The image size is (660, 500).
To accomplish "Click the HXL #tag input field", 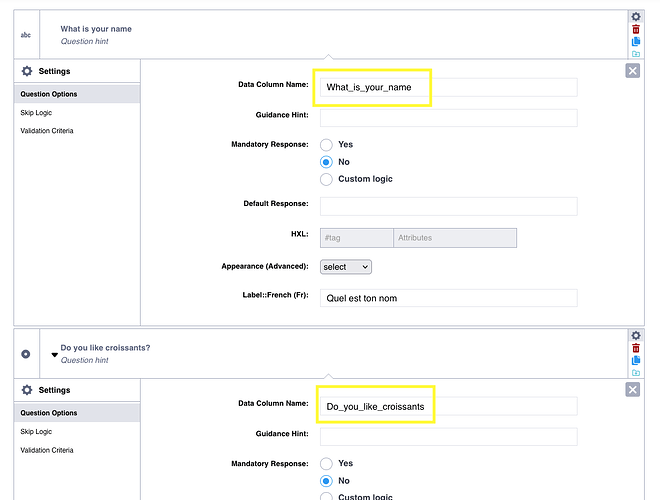I will click(x=356, y=238).
